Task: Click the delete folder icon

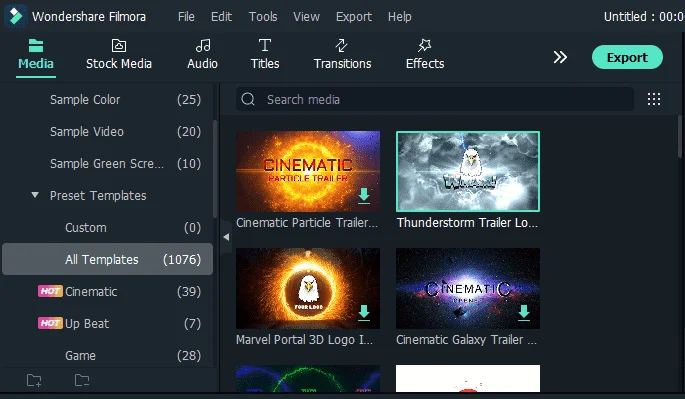Action: click(x=82, y=380)
